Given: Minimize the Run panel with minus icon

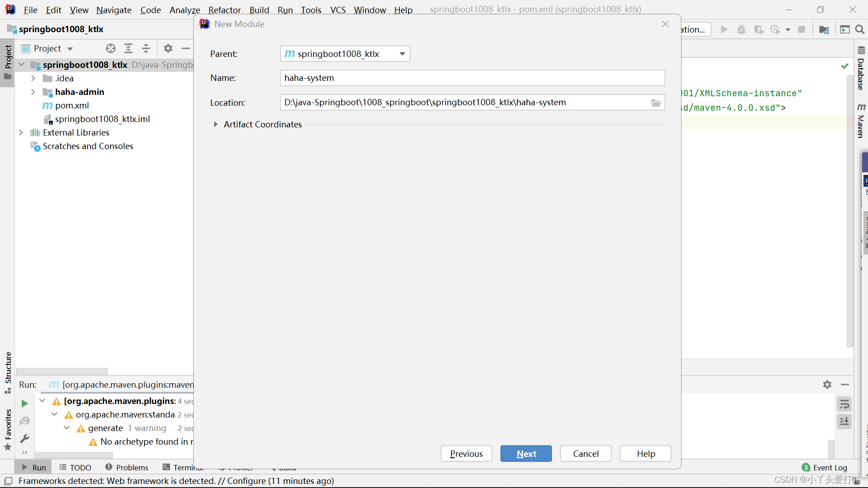Looking at the screenshot, I should click(845, 385).
